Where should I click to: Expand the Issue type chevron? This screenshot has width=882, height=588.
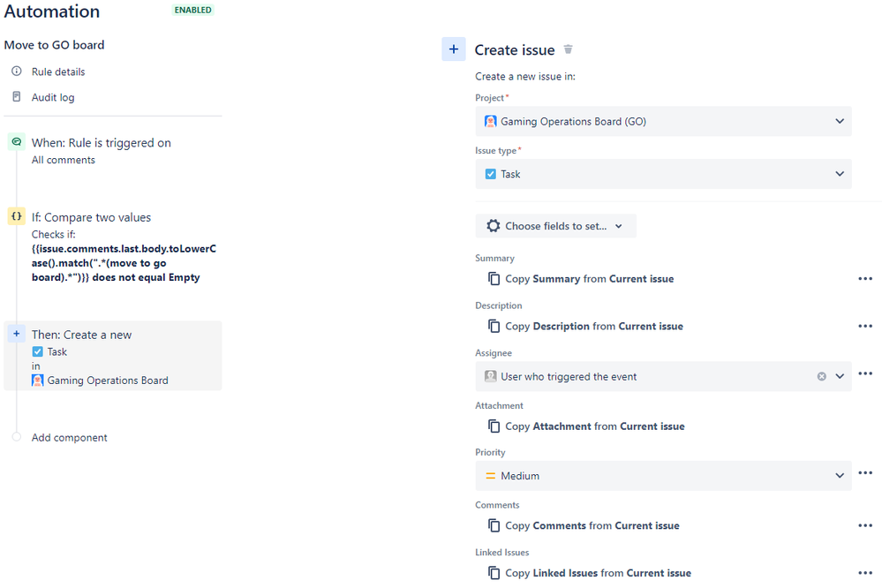[x=840, y=174]
